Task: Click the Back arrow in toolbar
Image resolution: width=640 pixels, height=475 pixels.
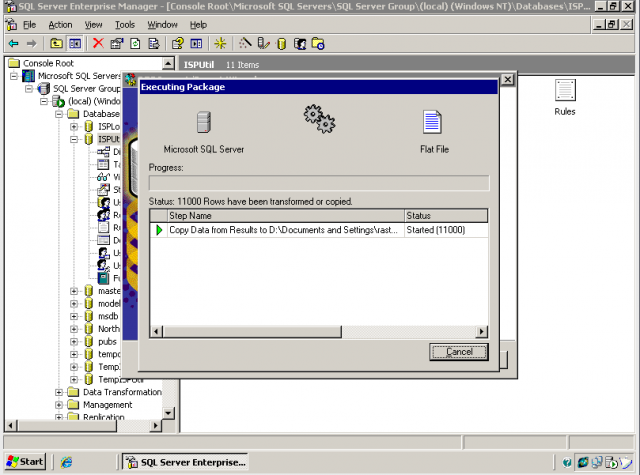Action: click(13, 43)
